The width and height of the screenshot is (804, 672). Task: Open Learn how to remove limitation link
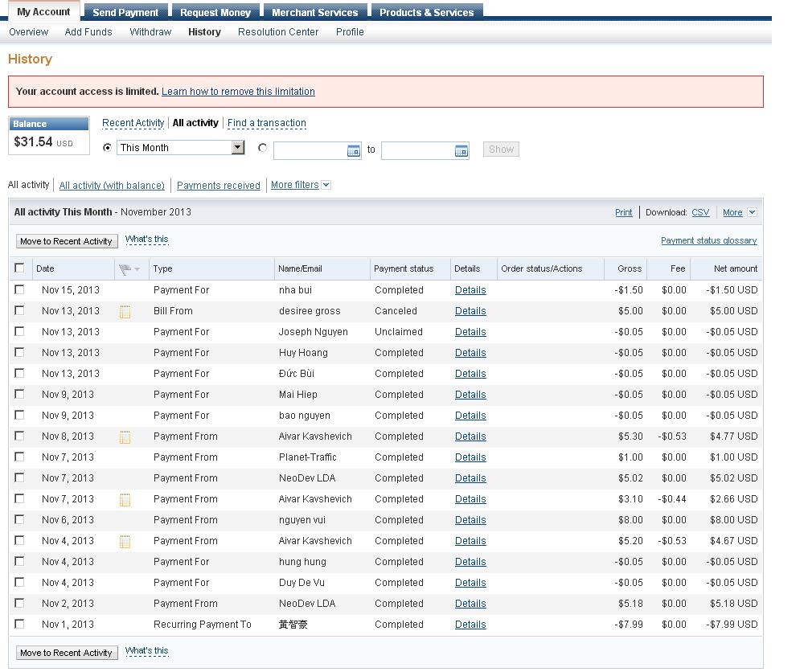point(238,92)
